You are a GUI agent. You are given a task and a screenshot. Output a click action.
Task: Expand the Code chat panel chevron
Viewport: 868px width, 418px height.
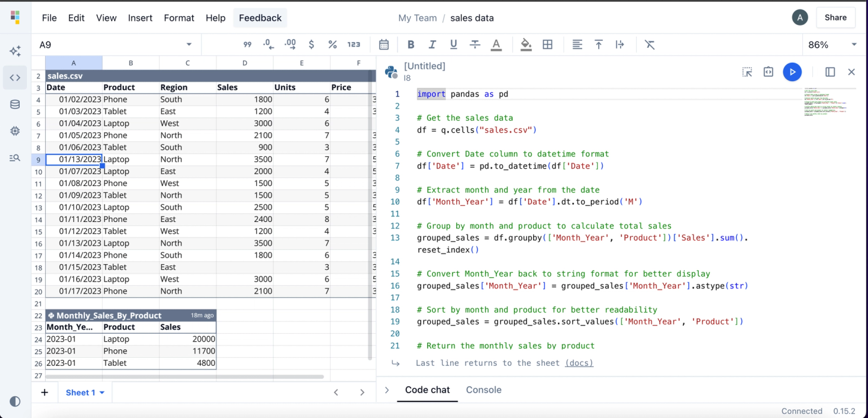387,389
